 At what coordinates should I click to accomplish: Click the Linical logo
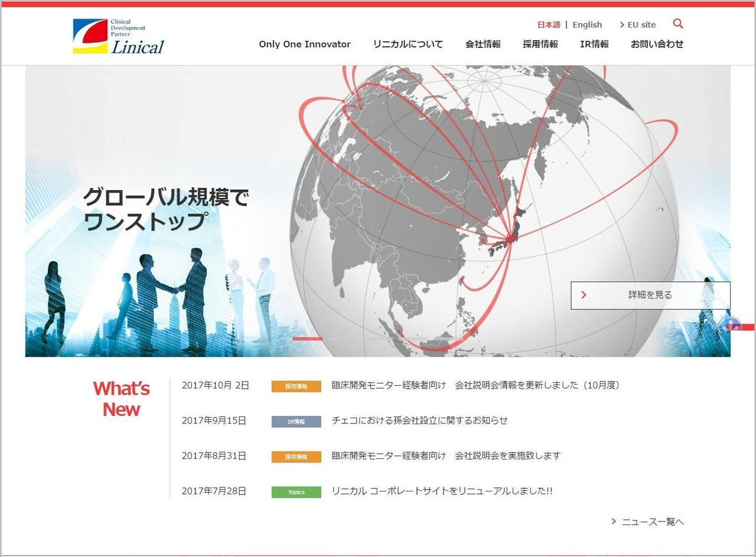pyautogui.click(x=118, y=37)
